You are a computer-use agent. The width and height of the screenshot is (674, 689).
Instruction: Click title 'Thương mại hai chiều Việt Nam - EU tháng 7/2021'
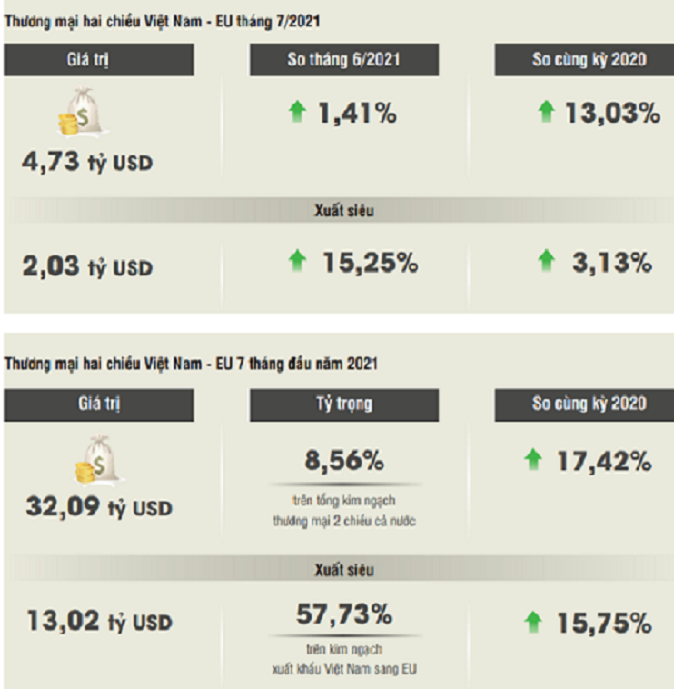(x=162, y=21)
